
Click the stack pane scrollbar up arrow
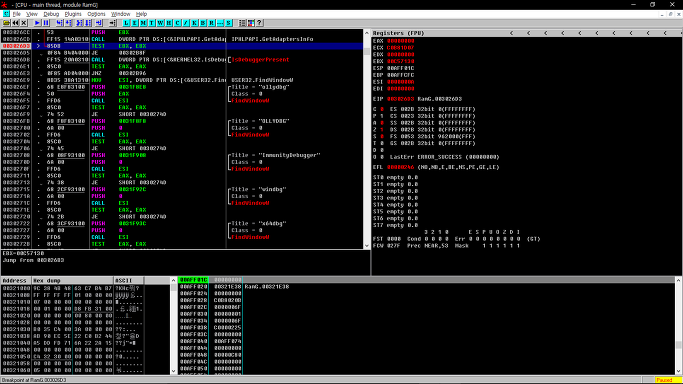678,280
